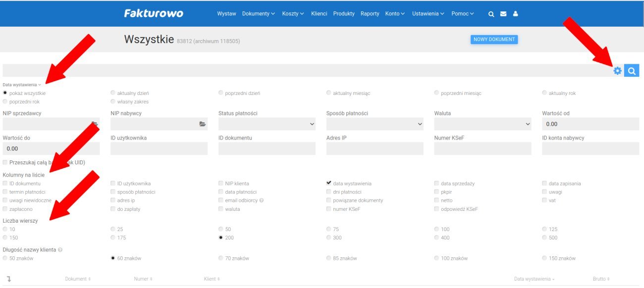The width and height of the screenshot is (644, 288).
Task: Click the blue search button beside gear
Action: coord(632,71)
